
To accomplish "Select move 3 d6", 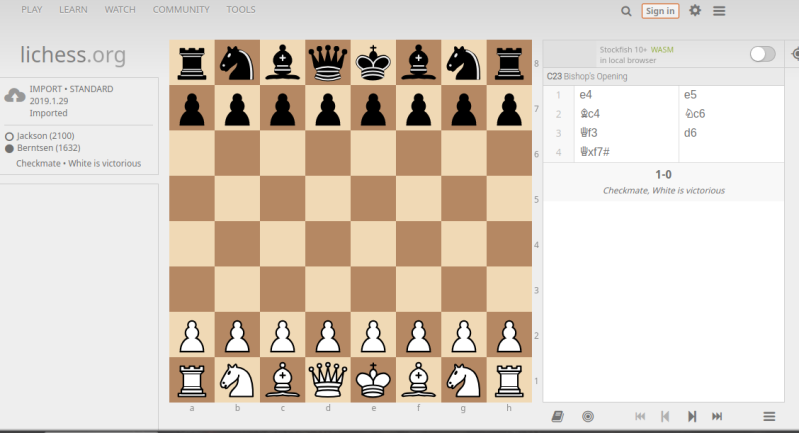I will point(732,133).
